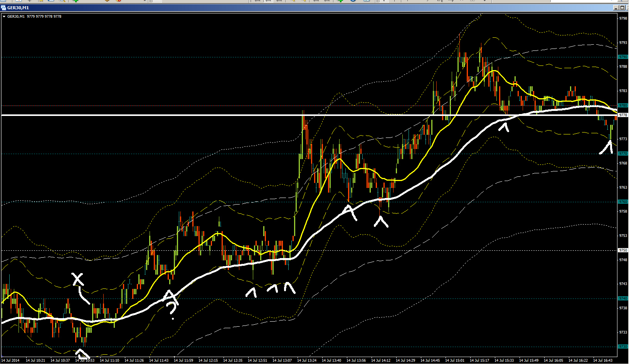
Task: Click the 14 Jul 2014 date label
Action: tap(10, 361)
